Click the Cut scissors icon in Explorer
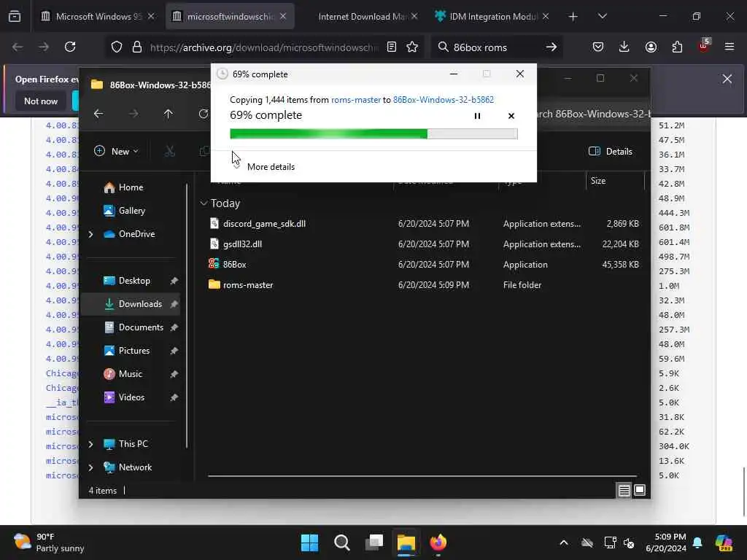The height and width of the screenshot is (560, 747). click(169, 152)
